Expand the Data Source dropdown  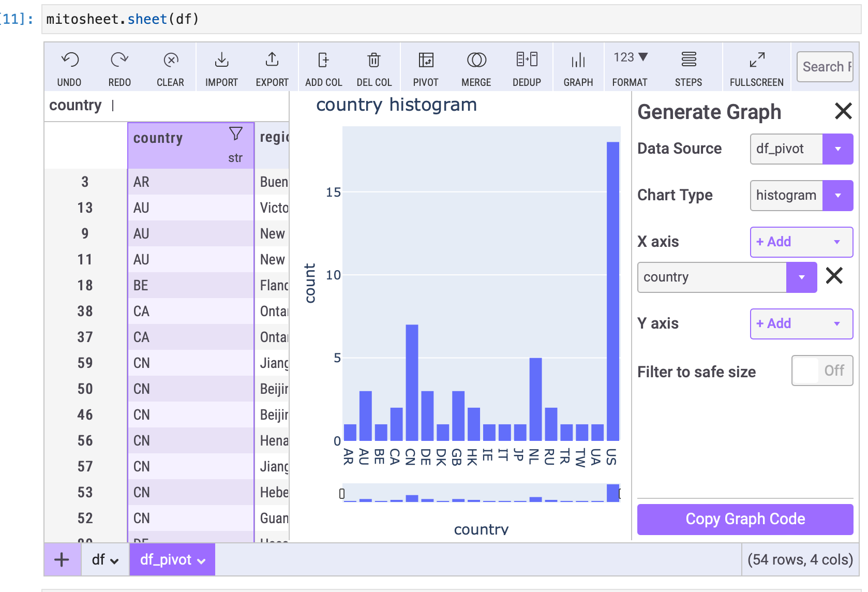837,149
